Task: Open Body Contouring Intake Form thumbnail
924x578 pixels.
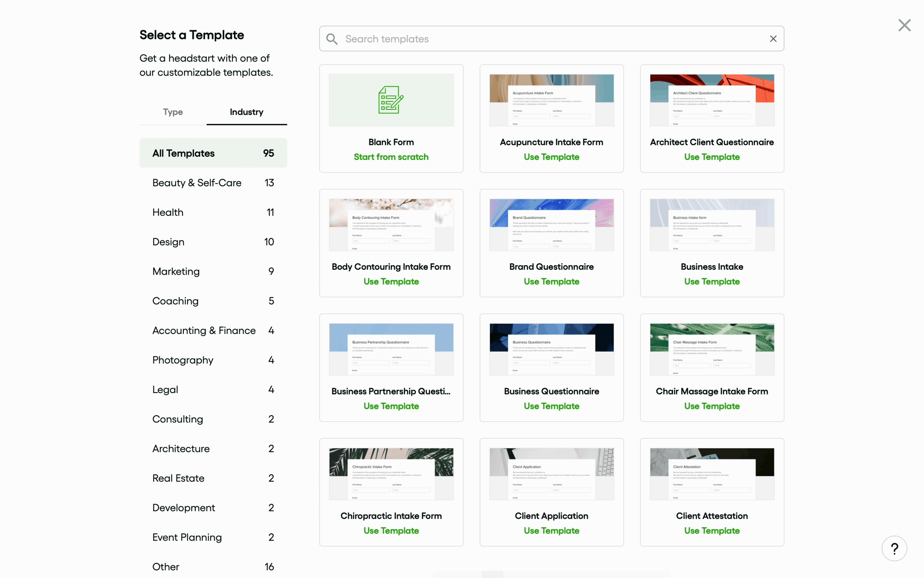Action: (391, 225)
